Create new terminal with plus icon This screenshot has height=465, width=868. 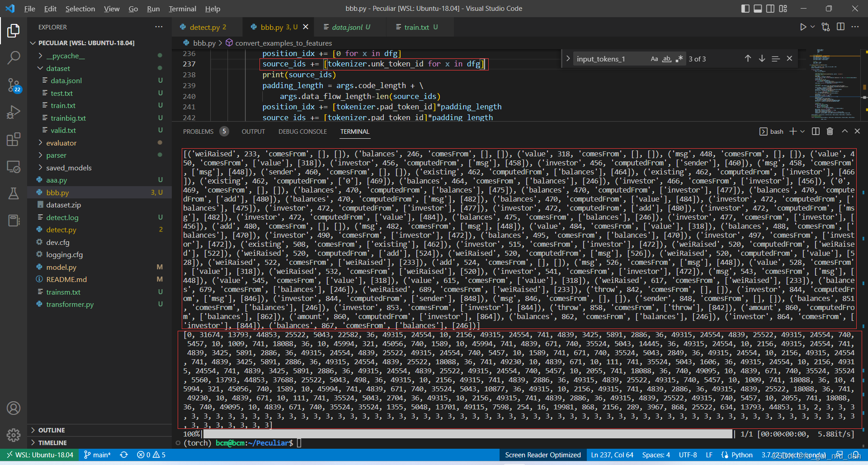(x=793, y=132)
